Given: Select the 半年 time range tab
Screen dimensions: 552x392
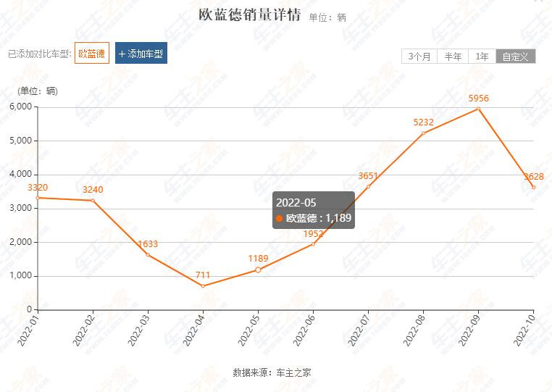Looking at the screenshot, I should tap(453, 57).
